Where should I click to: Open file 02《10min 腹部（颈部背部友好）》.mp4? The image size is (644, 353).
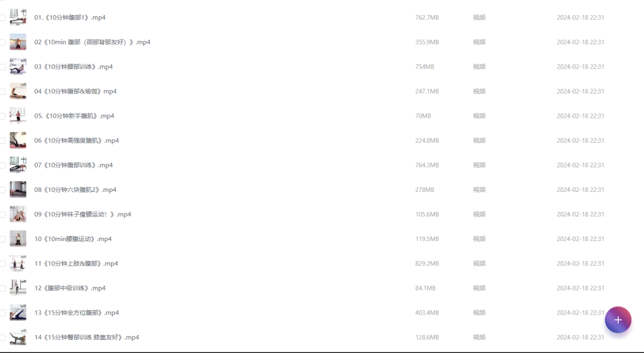(92, 42)
